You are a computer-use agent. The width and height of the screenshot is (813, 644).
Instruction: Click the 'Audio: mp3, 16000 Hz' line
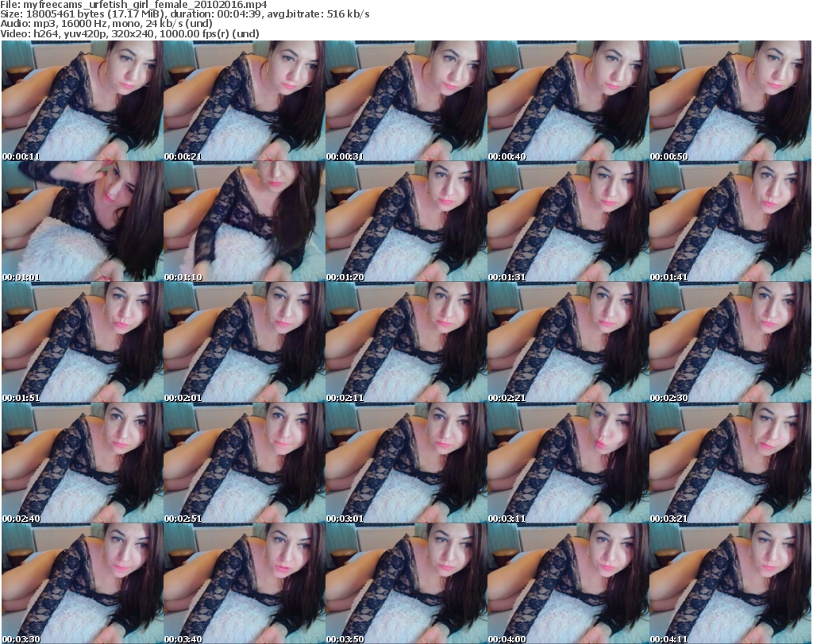tap(106, 24)
